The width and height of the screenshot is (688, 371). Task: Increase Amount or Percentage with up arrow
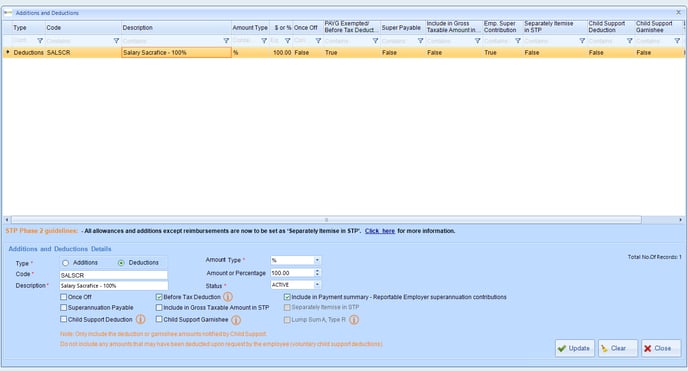tap(317, 271)
